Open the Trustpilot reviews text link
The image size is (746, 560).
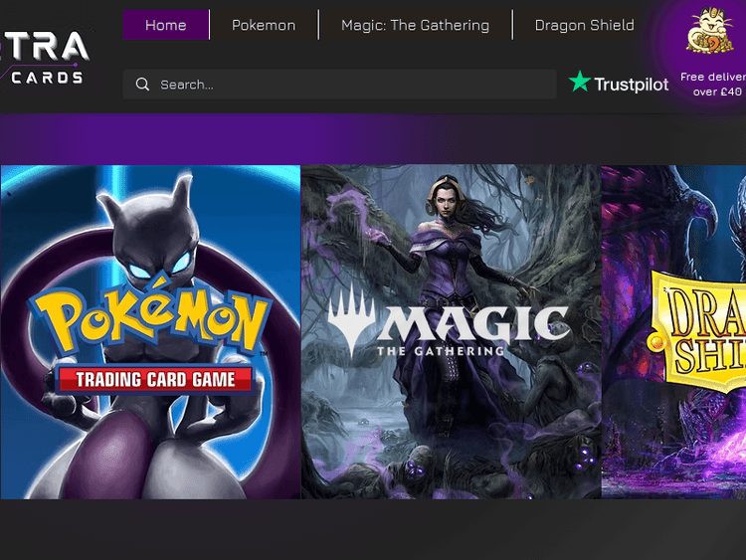[632, 85]
